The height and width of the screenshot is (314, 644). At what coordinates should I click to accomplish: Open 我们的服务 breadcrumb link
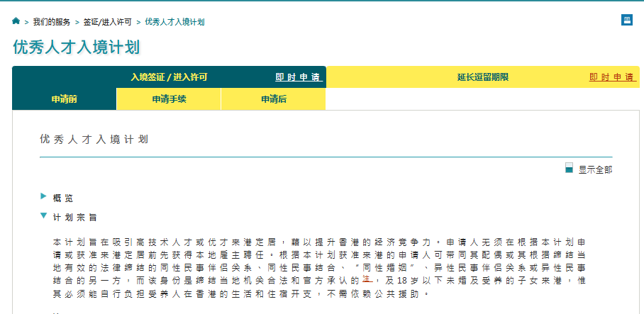point(52,22)
